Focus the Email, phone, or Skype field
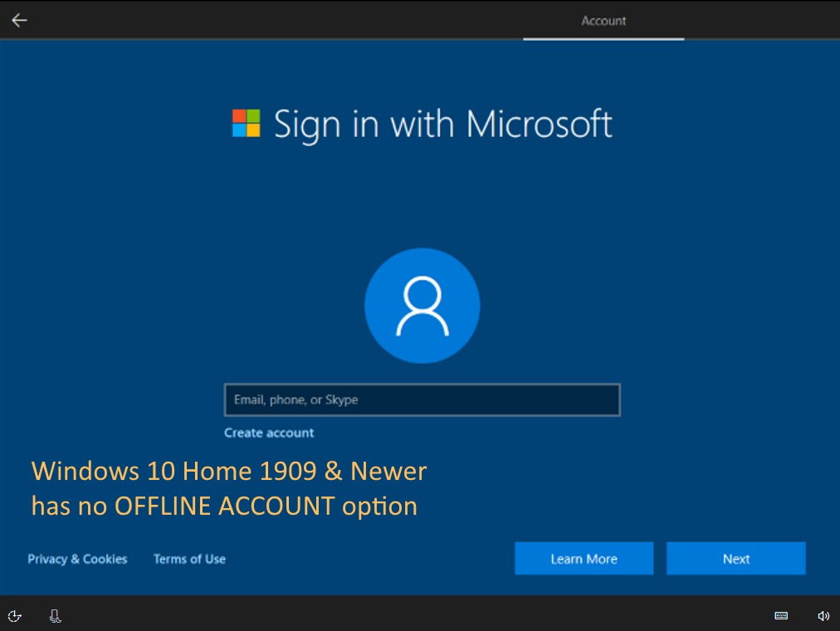Image resolution: width=840 pixels, height=631 pixels. [x=422, y=399]
